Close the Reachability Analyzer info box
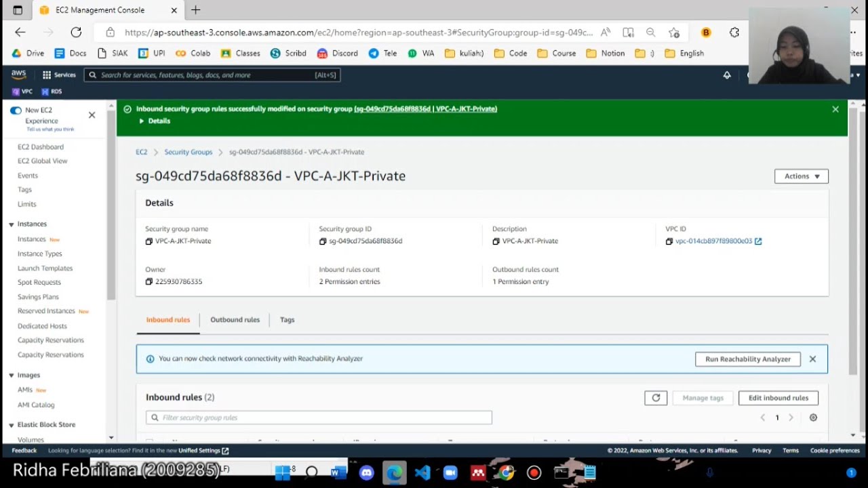 (812, 359)
